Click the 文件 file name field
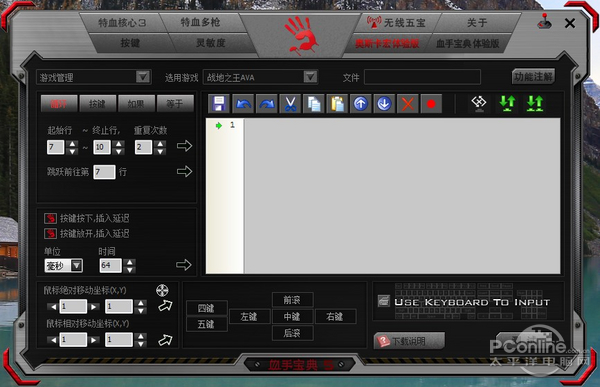600x387 pixels. (x=422, y=77)
